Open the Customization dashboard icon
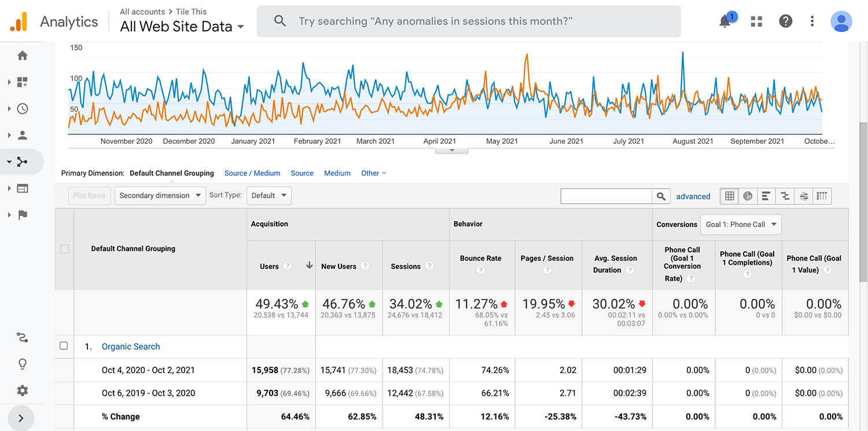This screenshot has height=431, width=868. point(23,82)
